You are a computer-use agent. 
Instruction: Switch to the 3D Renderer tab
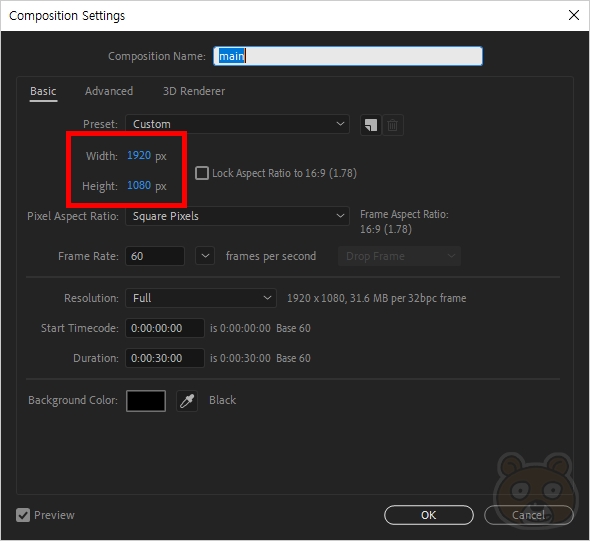(194, 91)
